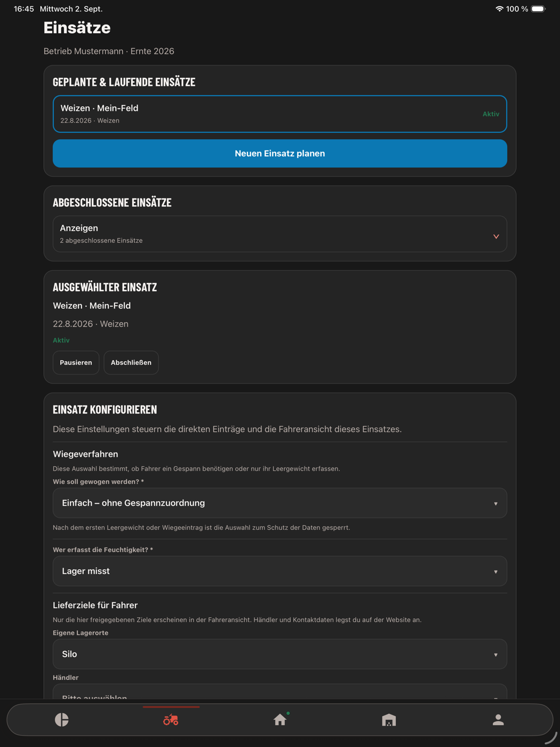The height and width of the screenshot is (747, 560).
Task: Click 'Betrieb Mustermann · Ernte 2026' subtitle
Action: click(x=109, y=51)
